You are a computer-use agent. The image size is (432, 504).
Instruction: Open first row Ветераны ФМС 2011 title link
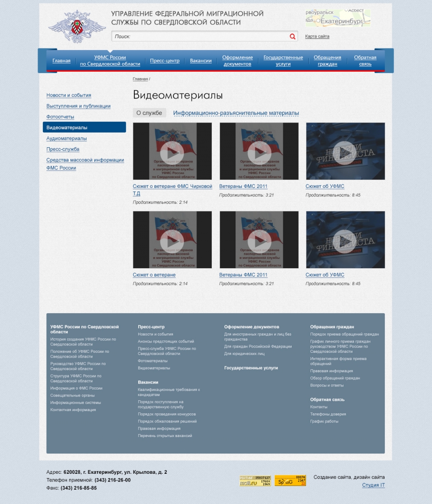point(243,186)
